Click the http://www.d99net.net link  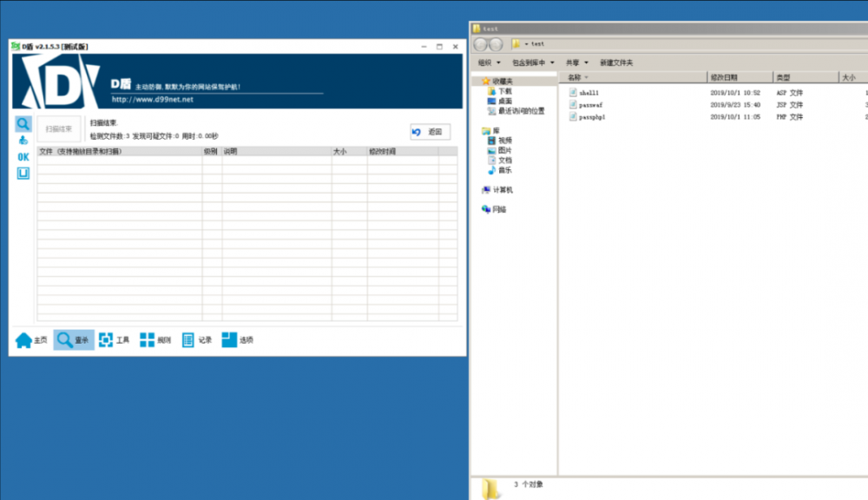coord(152,100)
